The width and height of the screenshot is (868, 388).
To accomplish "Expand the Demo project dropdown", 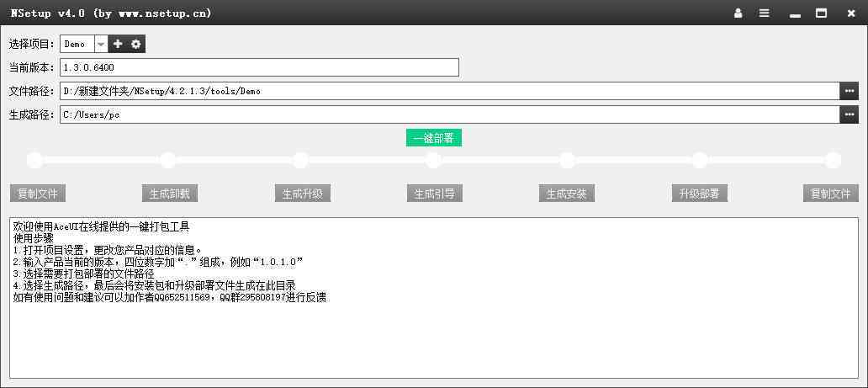I will 101,44.
